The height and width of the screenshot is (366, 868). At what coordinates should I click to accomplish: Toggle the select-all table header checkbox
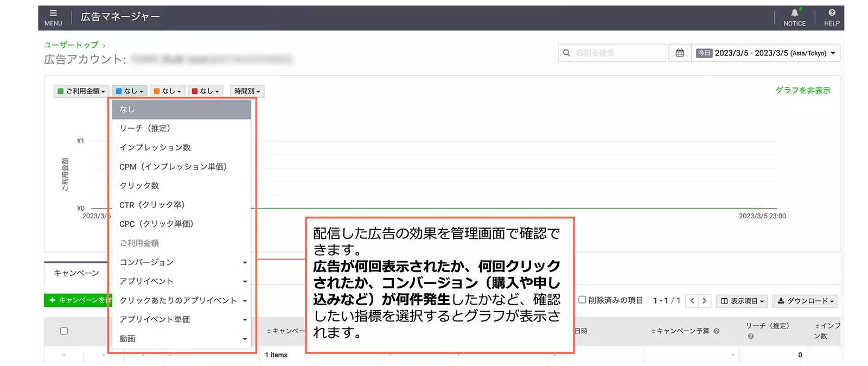[64, 331]
